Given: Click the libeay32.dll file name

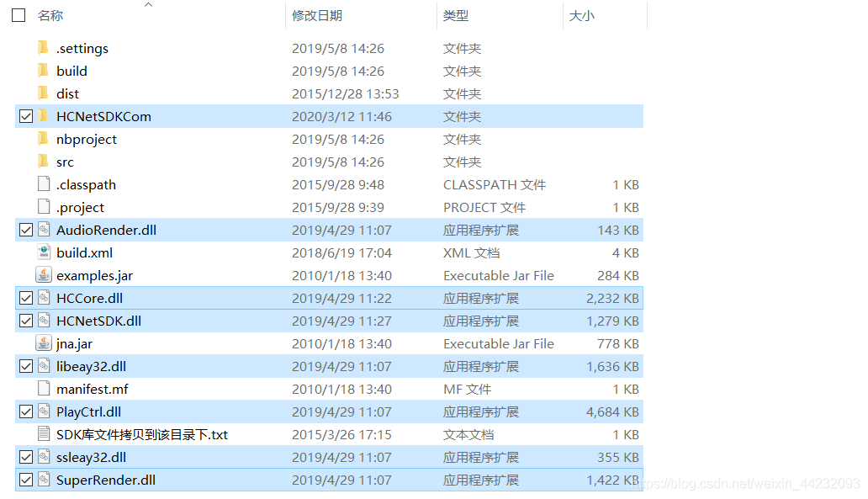Looking at the screenshot, I should pos(91,366).
